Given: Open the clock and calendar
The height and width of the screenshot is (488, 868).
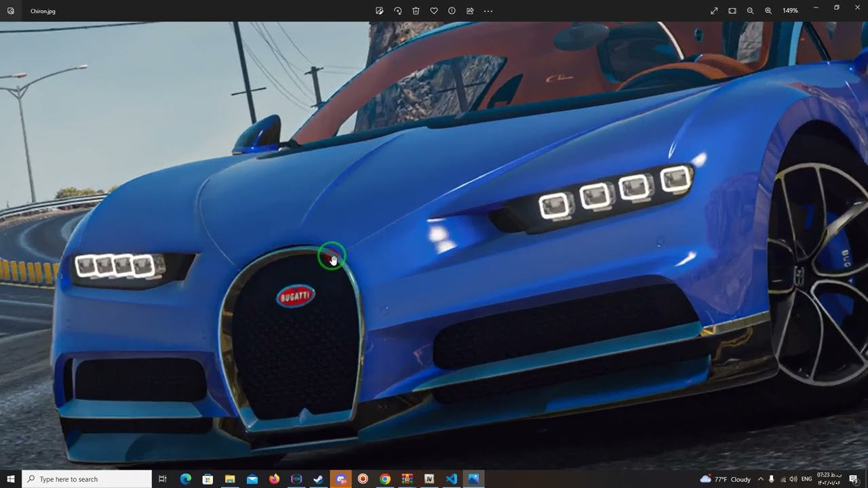Looking at the screenshot, I should tap(829, 479).
